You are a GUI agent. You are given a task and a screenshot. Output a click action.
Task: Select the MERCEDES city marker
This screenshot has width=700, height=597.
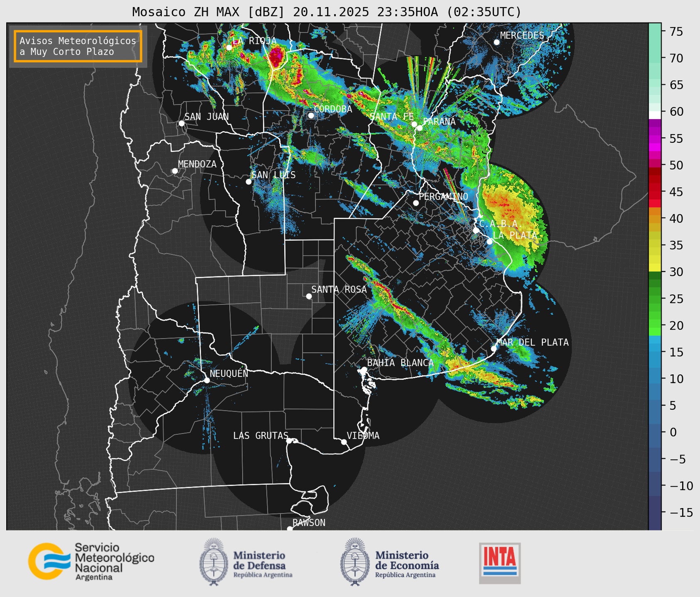click(x=497, y=42)
